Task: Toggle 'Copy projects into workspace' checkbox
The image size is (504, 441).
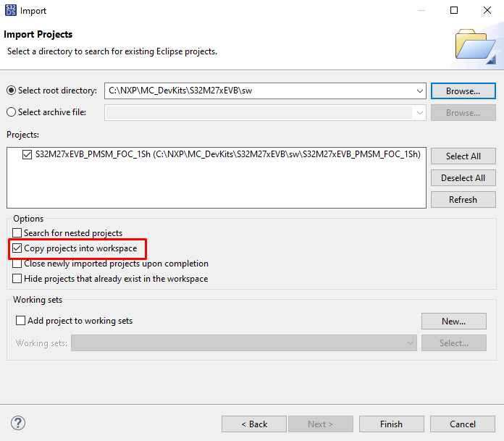Action: coord(17,248)
